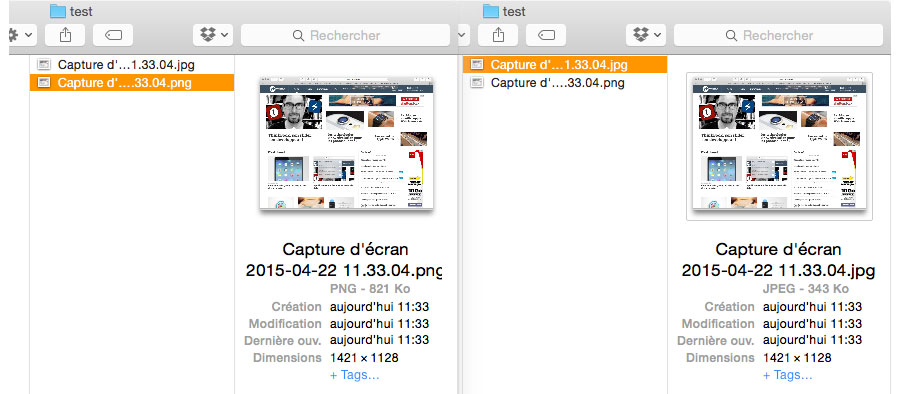This screenshot has width=900, height=394.
Task: Select the highlighted .jpg file in right list
Action: pos(565,64)
